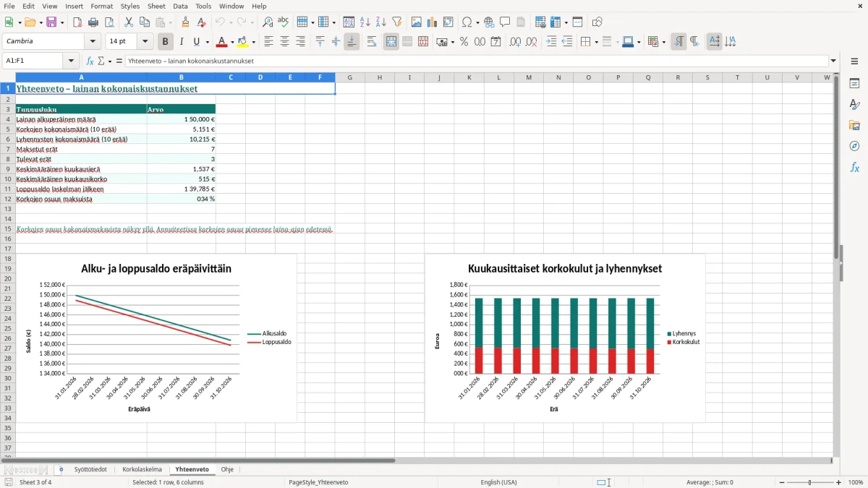Image resolution: width=868 pixels, height=488 pixels.
Task: Click the Zoom In plus button
Action: tap(839, 482)
